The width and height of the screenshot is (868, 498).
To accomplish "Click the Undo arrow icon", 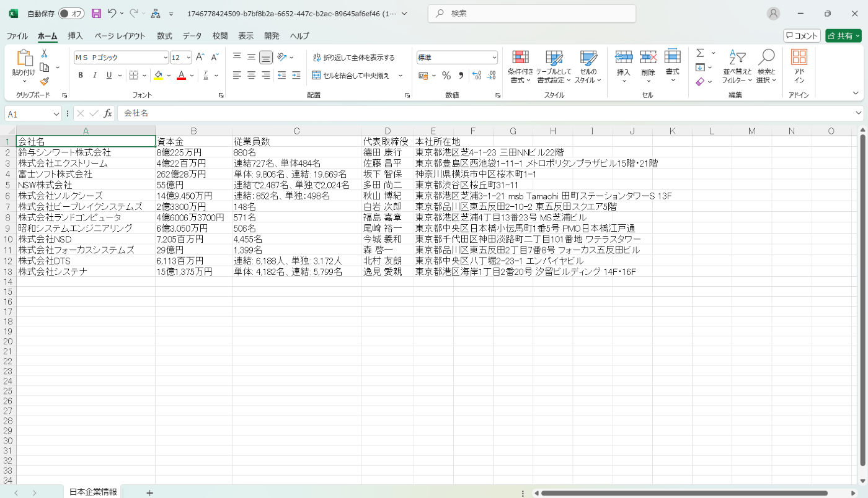I will (112, 13).
